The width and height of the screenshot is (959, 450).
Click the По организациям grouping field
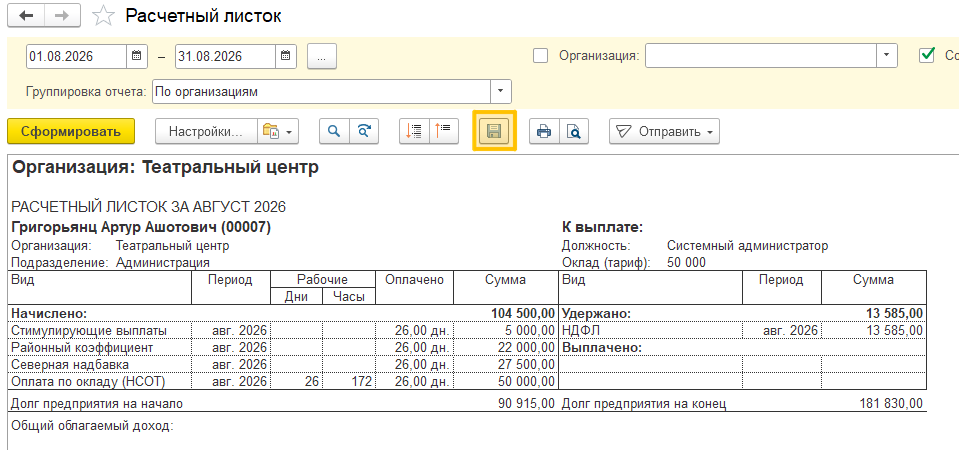[321, 92]
